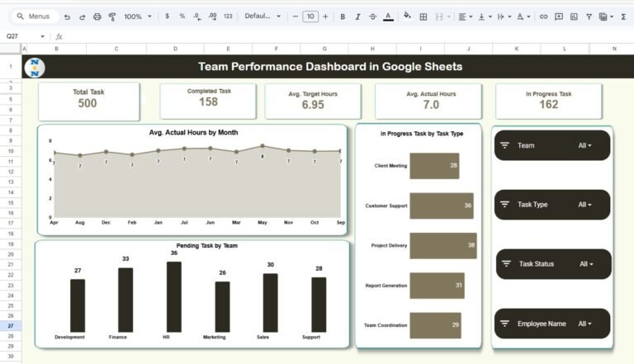Toggle italic formatting
This screenshot has height=364, width=634.
pos(357,17)
